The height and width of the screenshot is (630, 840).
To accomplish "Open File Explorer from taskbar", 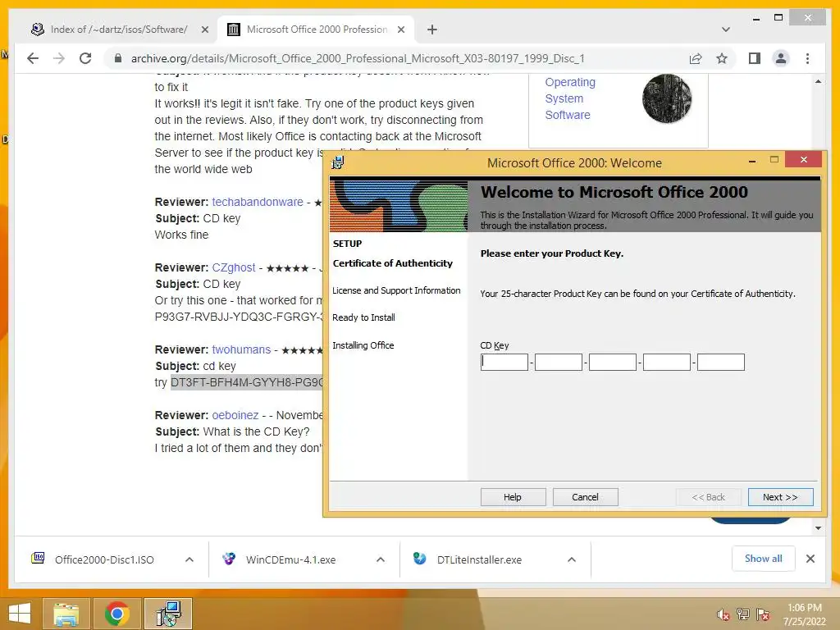I will coord(66,614).
